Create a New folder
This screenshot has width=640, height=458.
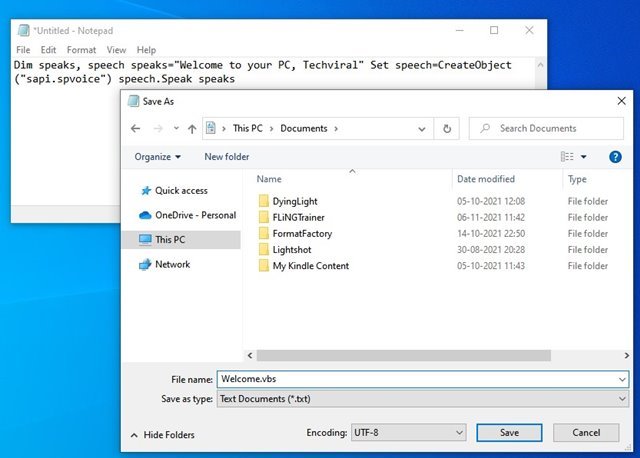227,157
